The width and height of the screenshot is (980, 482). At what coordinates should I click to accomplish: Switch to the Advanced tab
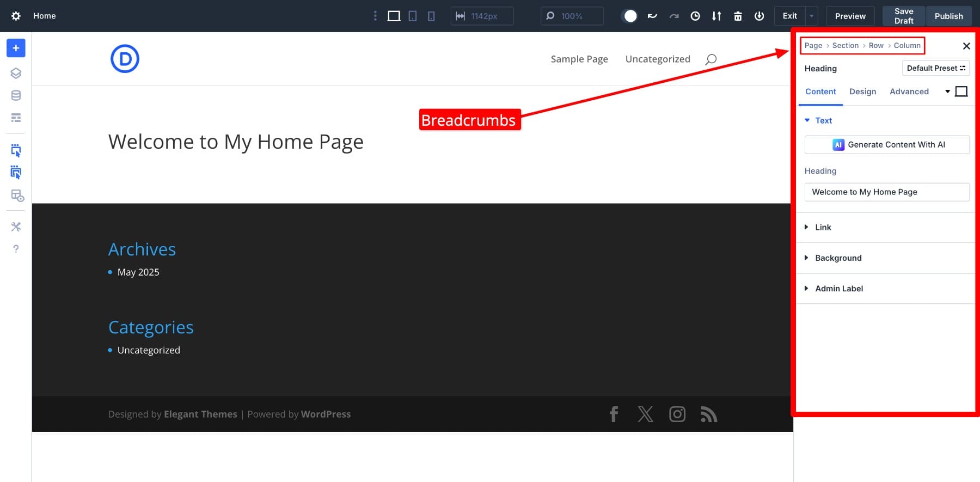(x=909, y=91)
